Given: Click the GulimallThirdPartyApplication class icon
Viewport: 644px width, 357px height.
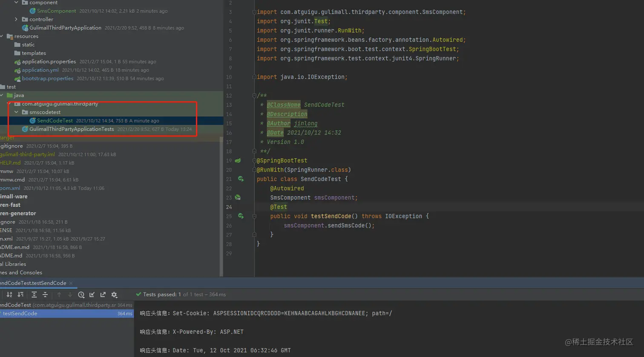Looking at the screenshot, I should click(x=25, y=28).
